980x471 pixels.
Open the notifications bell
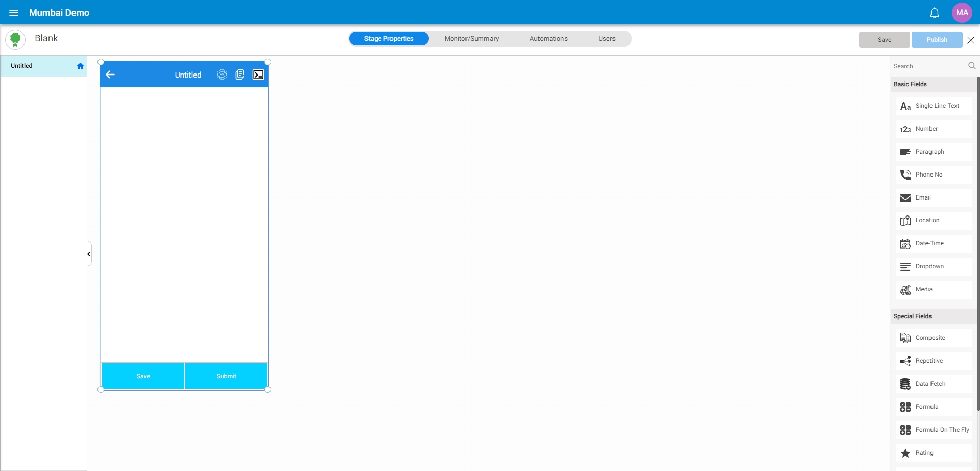click(x=934, y=13)
